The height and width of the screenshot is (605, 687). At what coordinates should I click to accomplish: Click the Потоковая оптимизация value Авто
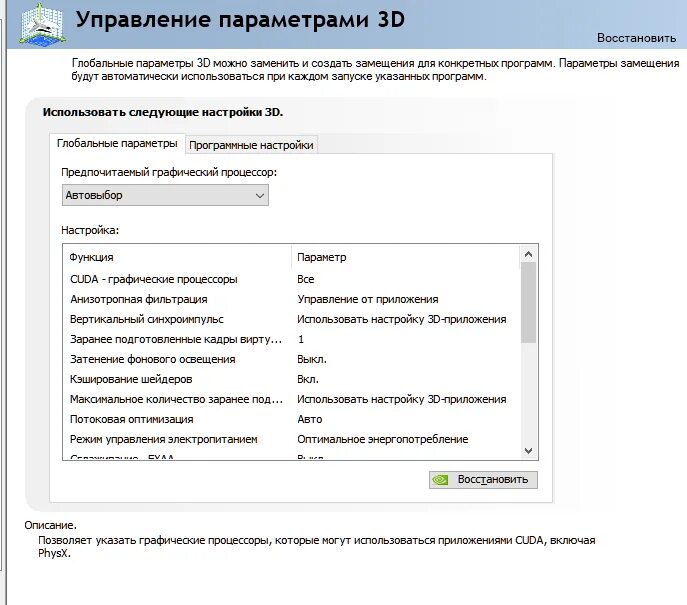pyautogui.click(x=309, y=419)
